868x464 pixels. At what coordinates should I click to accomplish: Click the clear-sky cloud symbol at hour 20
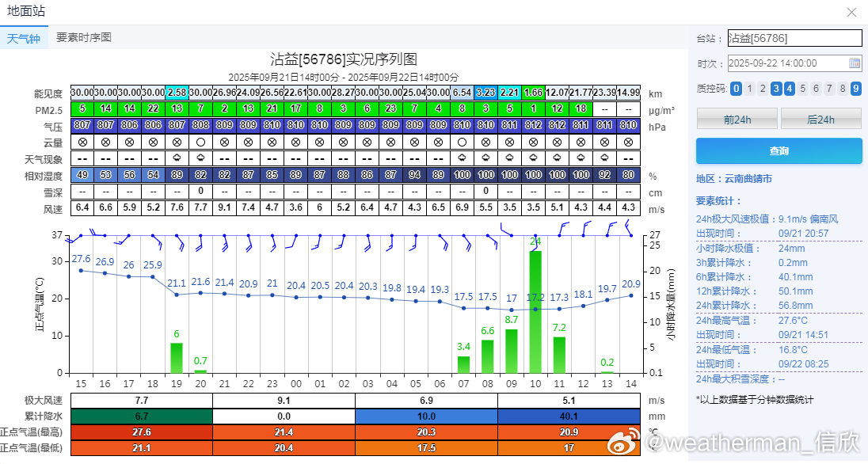[200, 142]
